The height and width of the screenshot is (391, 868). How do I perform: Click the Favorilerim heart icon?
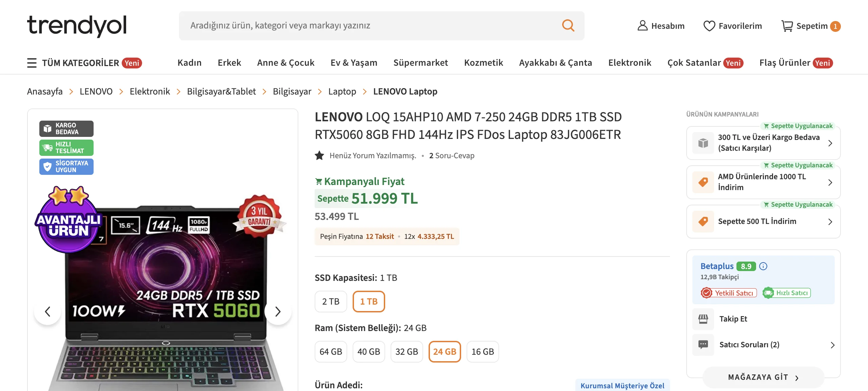709,26
